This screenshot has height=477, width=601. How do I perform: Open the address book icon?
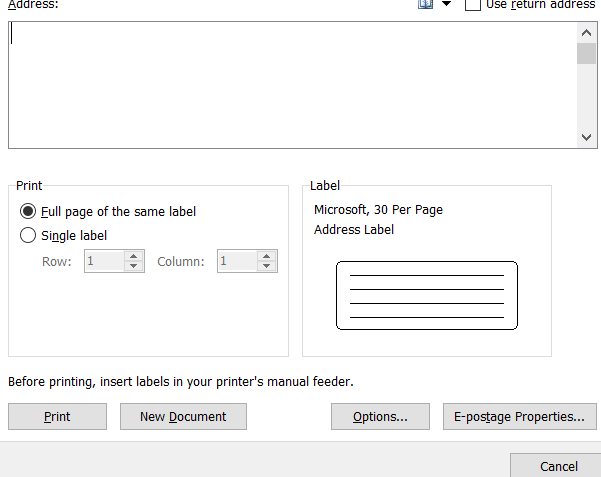[x=425, y=4]
